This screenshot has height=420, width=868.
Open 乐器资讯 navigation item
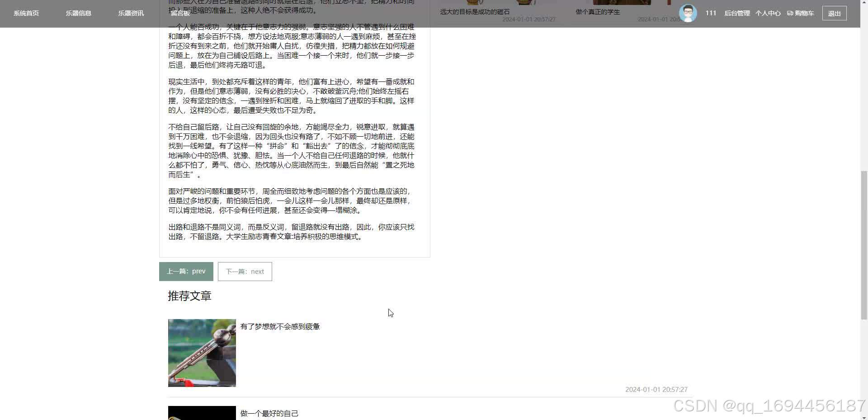click(131, 13)
